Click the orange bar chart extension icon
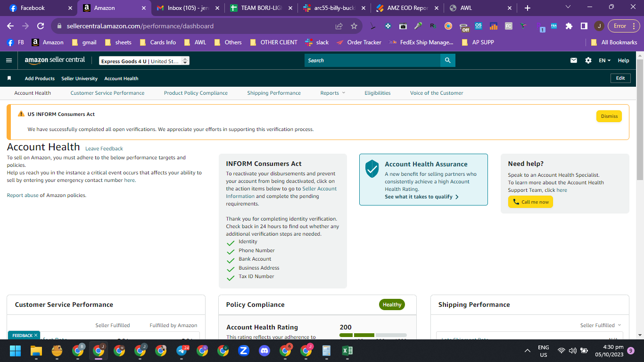 [494, 26]
